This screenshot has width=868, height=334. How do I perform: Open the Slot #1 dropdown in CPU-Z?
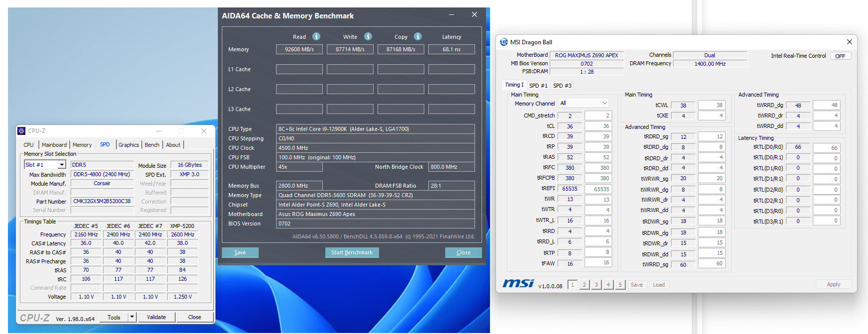tap(62, 165)
